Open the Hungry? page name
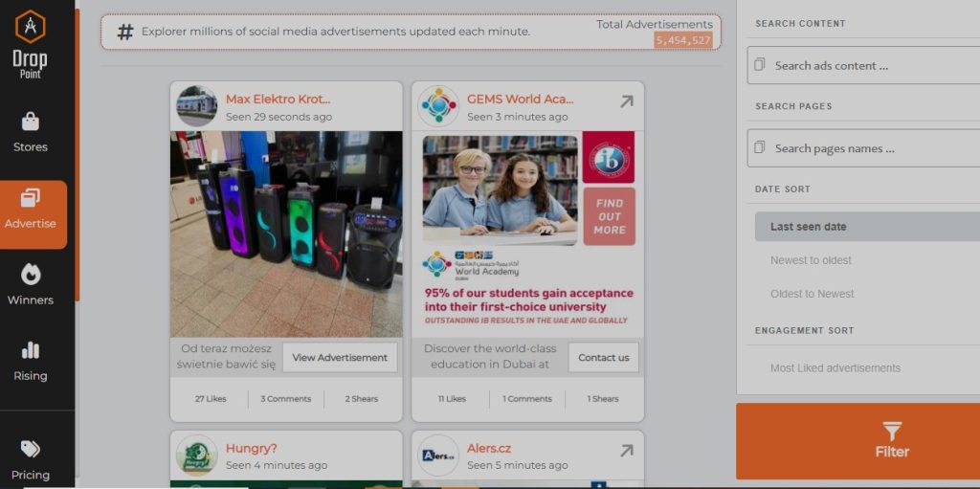Image resolution: width=980 pixels, height=489 pixels. [252, 449]
